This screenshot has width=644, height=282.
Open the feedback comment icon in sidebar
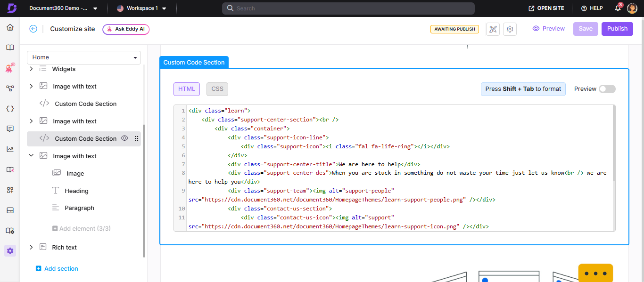coord(10,129)
